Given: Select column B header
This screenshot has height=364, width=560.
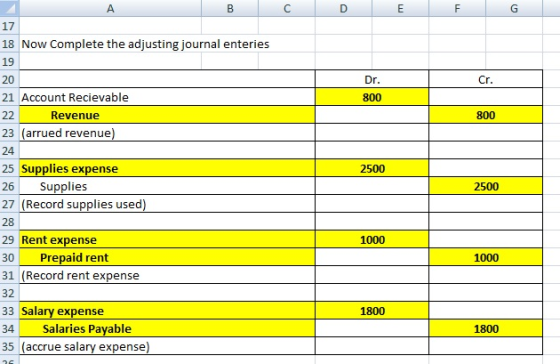Looking at the screenshot, I should coord(230,8).
